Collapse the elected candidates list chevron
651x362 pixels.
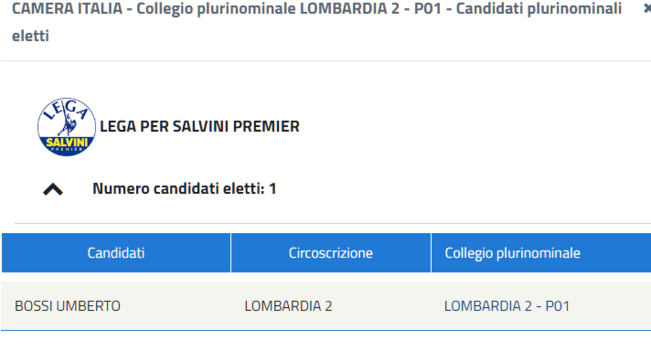point(53,189)
